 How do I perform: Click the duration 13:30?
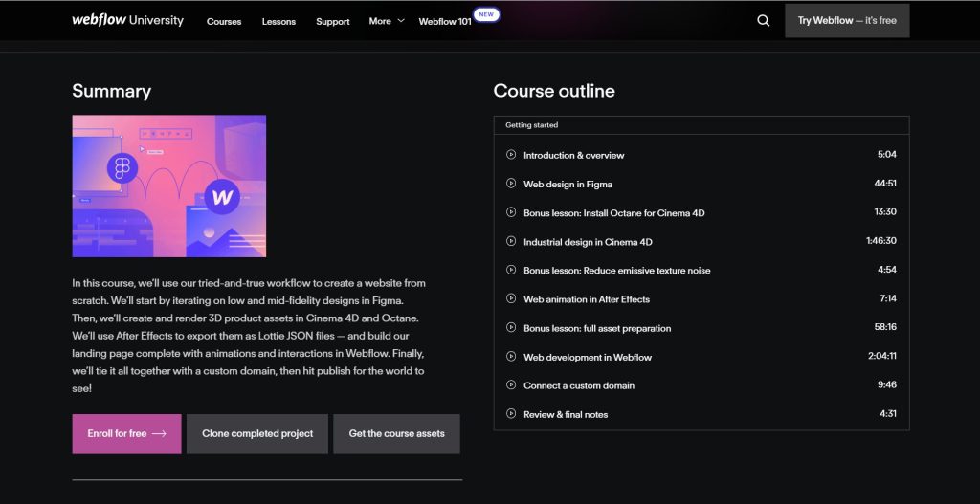(885, 211)
